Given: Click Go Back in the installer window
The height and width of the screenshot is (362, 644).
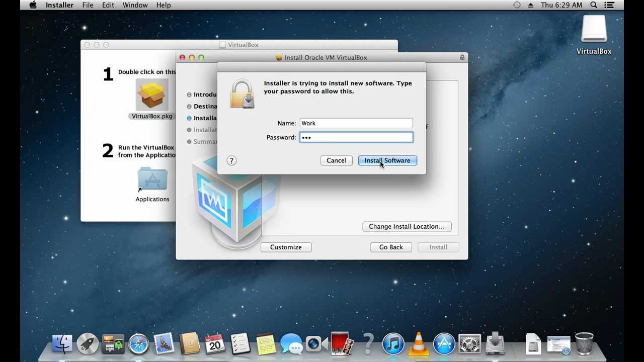Looking at the screenshot, I should 391,247.
